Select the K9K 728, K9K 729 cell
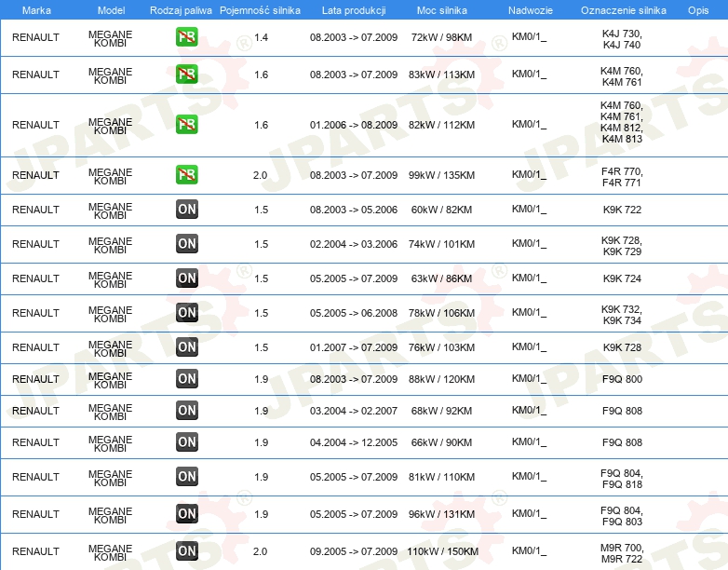 [x=622, y=246]
